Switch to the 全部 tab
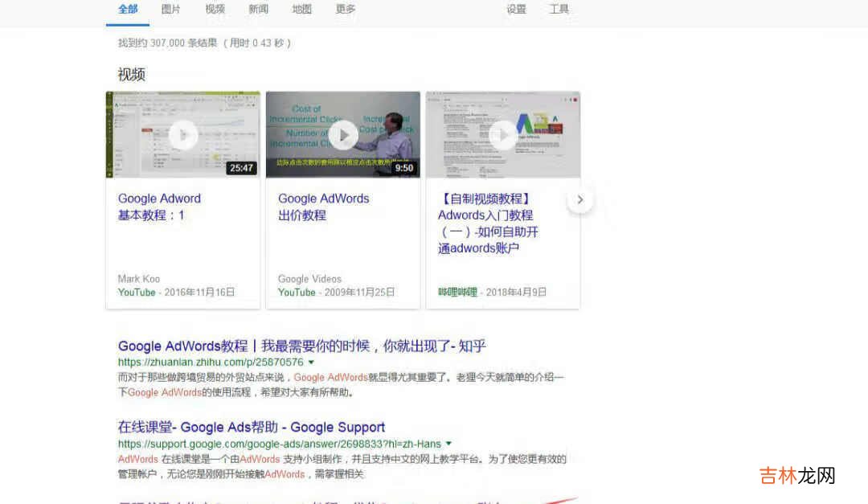This screenshot has width=868, height=504. pos(128,10)
